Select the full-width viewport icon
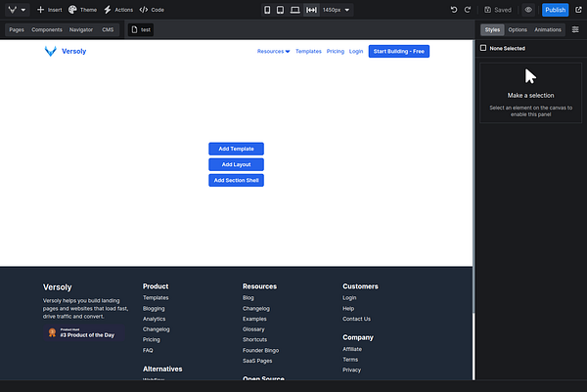 point(311,10)
